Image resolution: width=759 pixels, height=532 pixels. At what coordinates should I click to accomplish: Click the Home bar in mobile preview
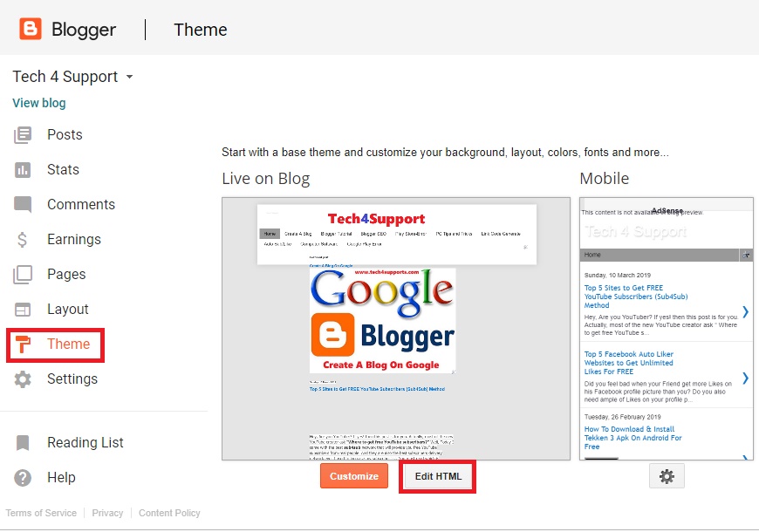pos(660,255)
